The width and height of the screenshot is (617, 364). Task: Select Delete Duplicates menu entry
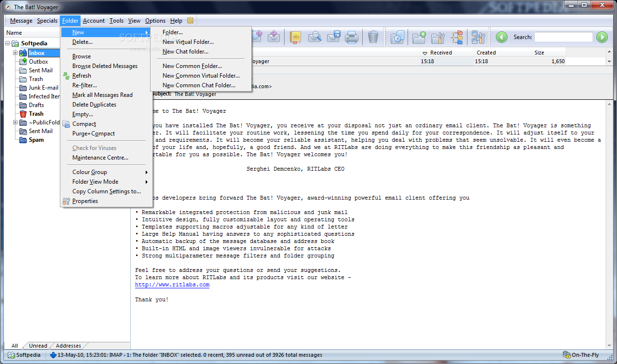coord(106,105)
